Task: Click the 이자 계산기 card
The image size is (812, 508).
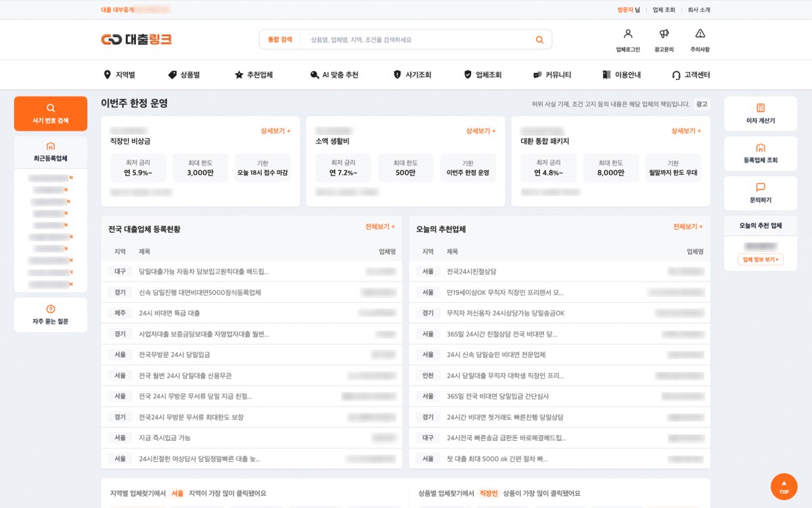Action: click(x=761, y=114)
